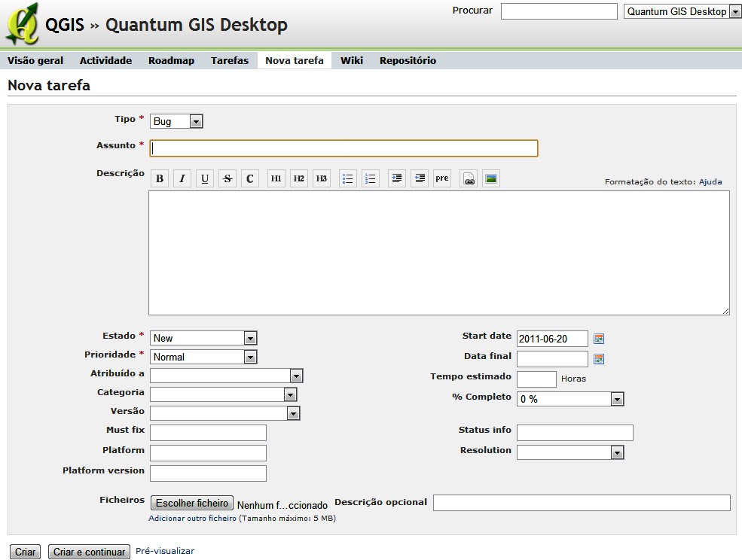Apply Strikethrough formatting
Screen dimensions: 742x560
coord(227,179)
